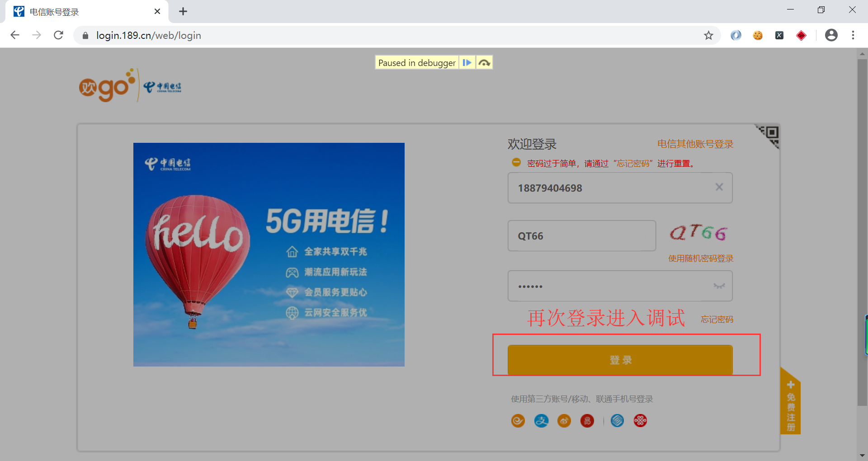
Task: Click the scrollbar up arrow
Action: pos(862,54)
